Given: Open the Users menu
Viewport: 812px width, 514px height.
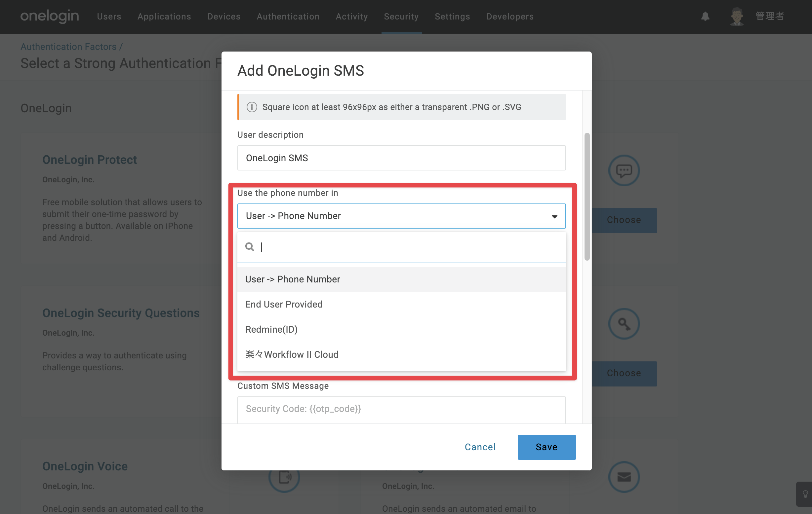Looking at the screenshot, I should coord(109,16).
